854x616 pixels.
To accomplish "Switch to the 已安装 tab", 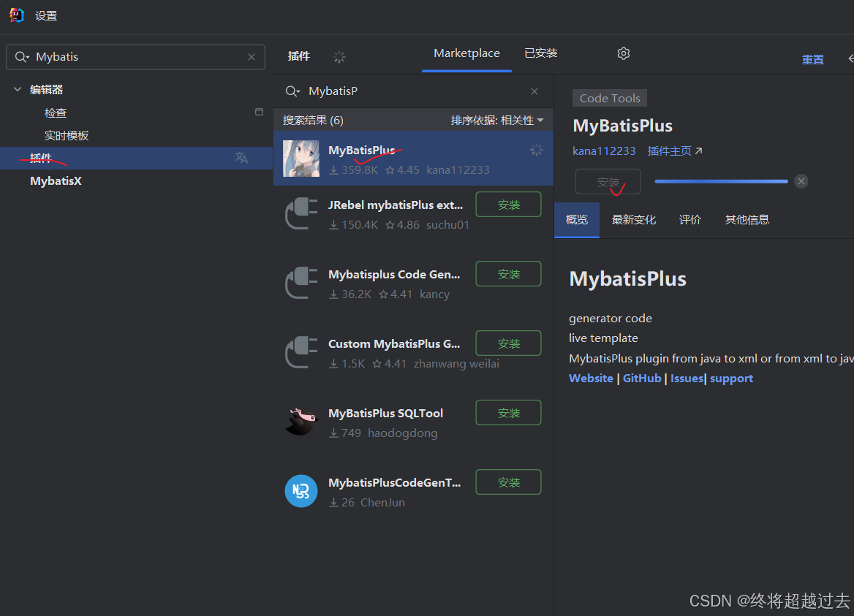I will 541,53.
